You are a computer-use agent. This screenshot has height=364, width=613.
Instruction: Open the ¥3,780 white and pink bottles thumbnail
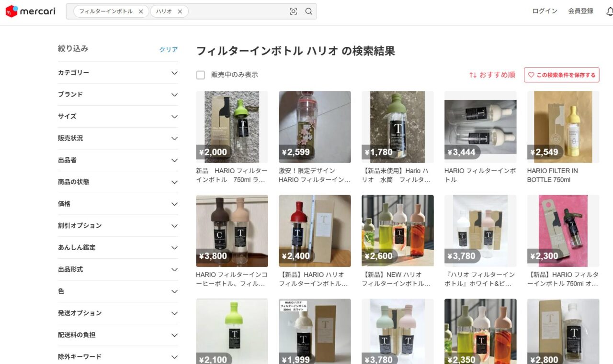coord(480,231)
